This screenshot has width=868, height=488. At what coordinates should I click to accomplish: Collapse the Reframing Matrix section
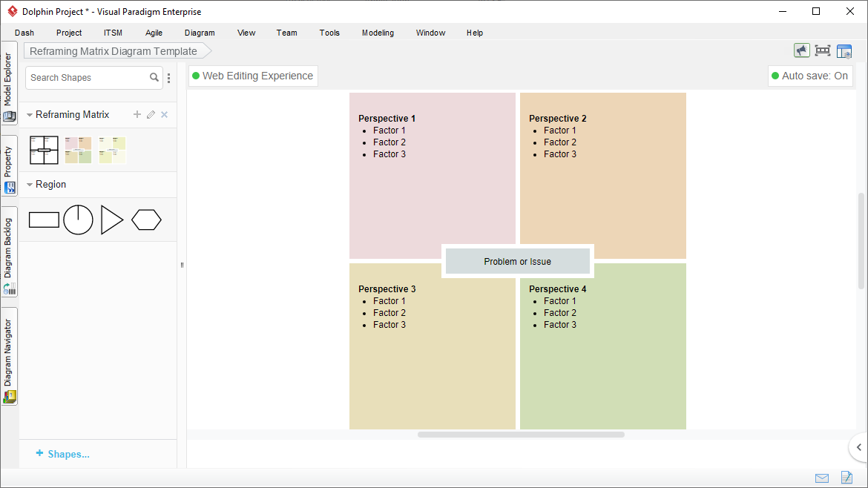30,115
